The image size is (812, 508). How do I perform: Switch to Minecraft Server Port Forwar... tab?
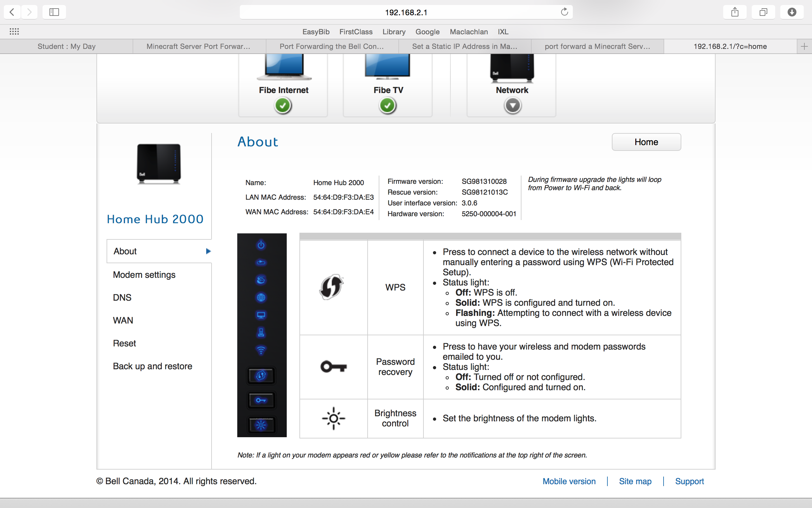(x=199, y=46)
